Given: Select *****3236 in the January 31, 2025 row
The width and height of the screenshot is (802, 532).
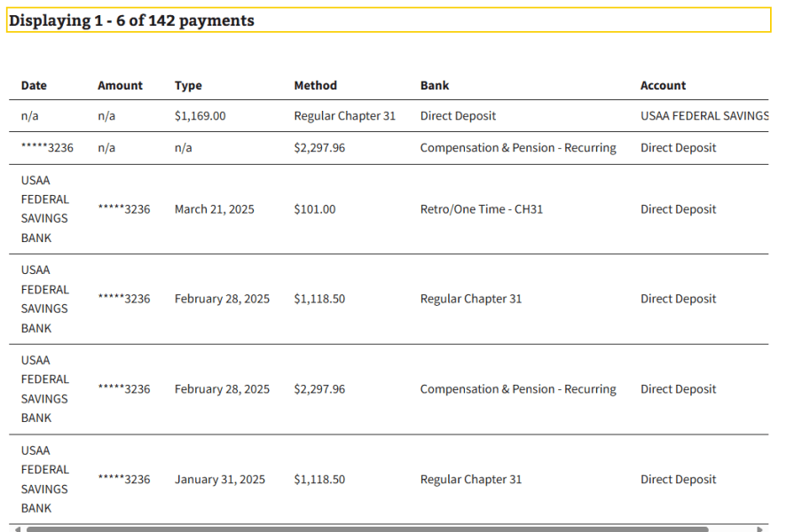Looking at the screenshot, I should point(124,480).
